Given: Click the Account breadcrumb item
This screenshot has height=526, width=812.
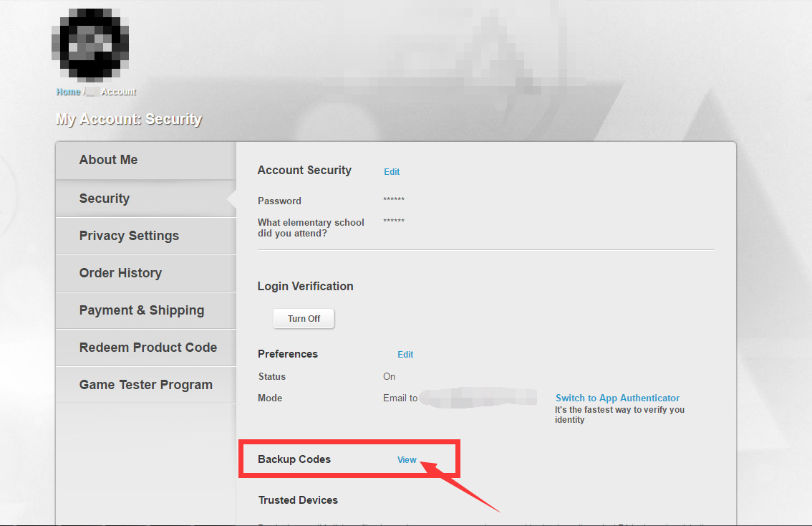Looking at the screenshot, I should click(118, 91).
